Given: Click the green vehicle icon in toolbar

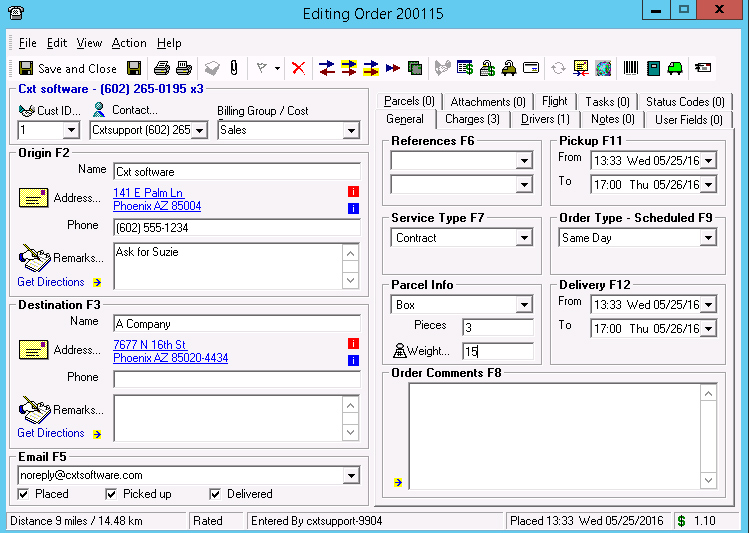Looking at the screenshot, I should tap(675, 68).
